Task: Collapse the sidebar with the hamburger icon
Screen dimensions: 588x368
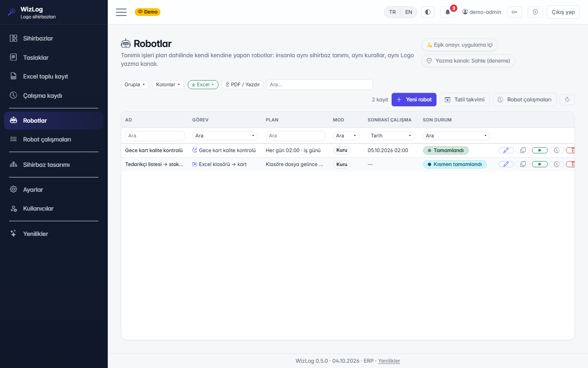Action: coord(121,12)
